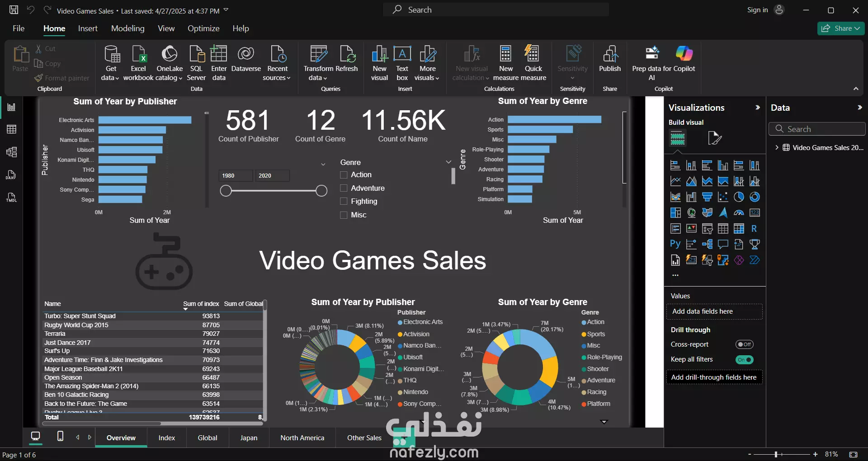Screen dimensions: 868x461
Task: Open the Modeling ribbon tab
Action: coord(128,28)
